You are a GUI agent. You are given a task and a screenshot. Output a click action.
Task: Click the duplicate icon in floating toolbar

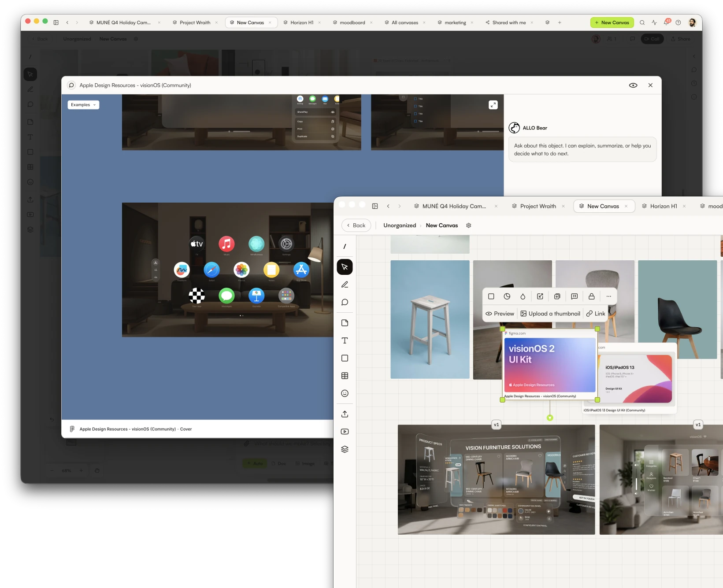(557, 296)
